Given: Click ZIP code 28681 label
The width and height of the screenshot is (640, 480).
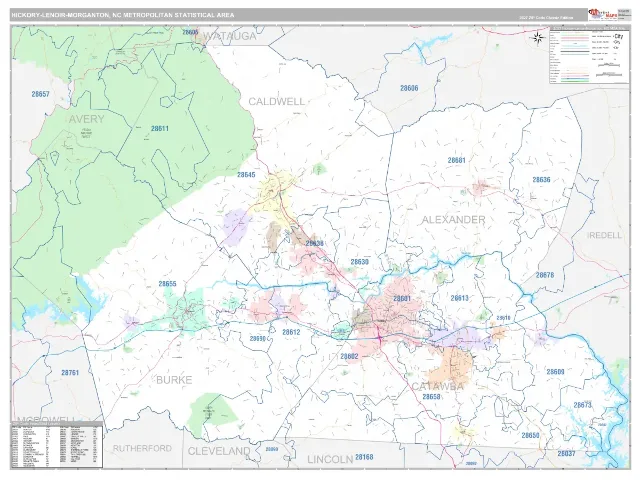Looking at the screenshot, I should coord(456,160).
